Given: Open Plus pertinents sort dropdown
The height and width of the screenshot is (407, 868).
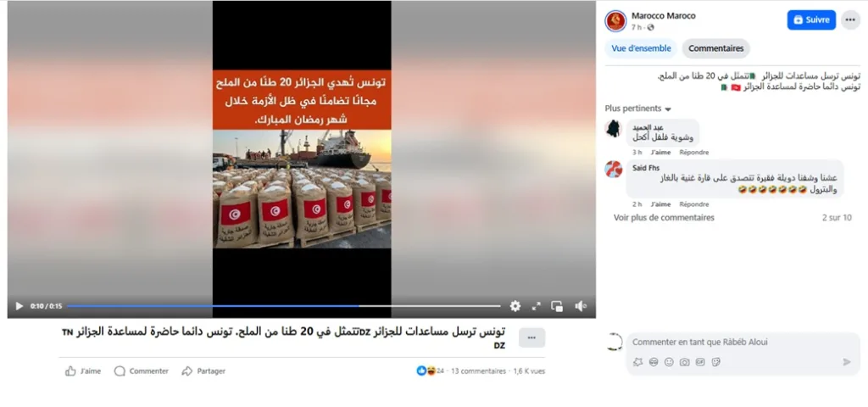Looking at the screenshot, I should pyautogui.click(x=637, y=109).
